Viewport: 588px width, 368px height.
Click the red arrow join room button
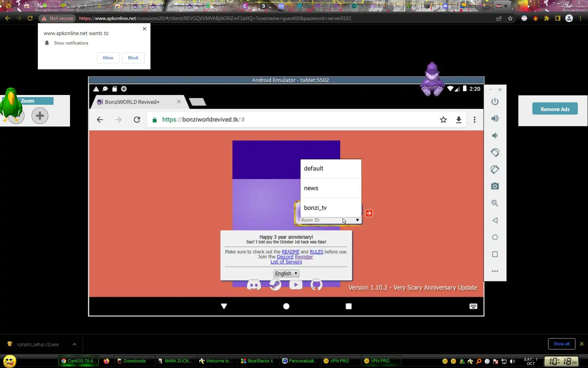pyautogui.click(x=369, y=213)
